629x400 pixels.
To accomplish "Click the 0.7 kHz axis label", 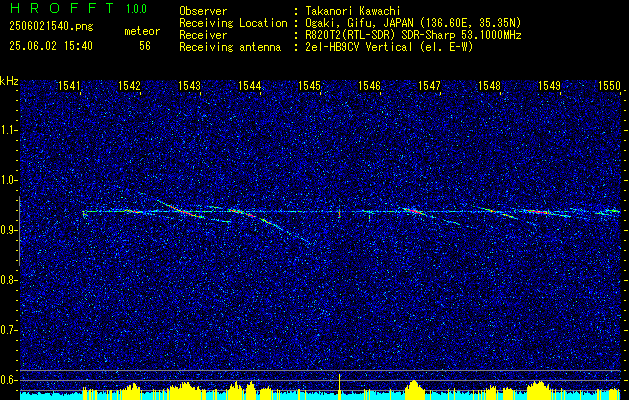I will point(8,330).
